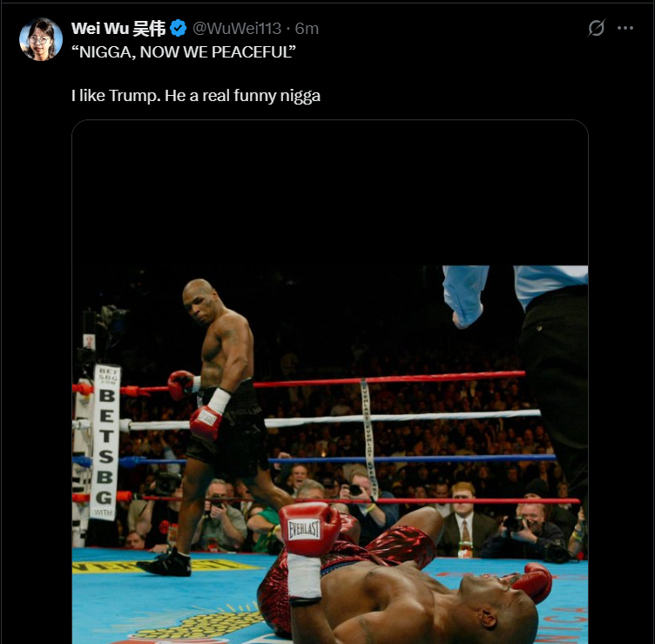
Task: Open the three-dot more options menu
Action: pos(625,28)
